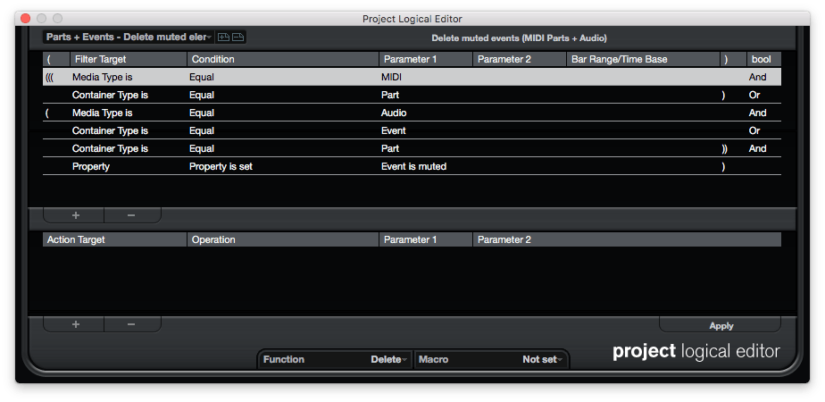Click 'Media Type is' in the MIDI row
Screen dimensions: 825x402
coord(102,77)
